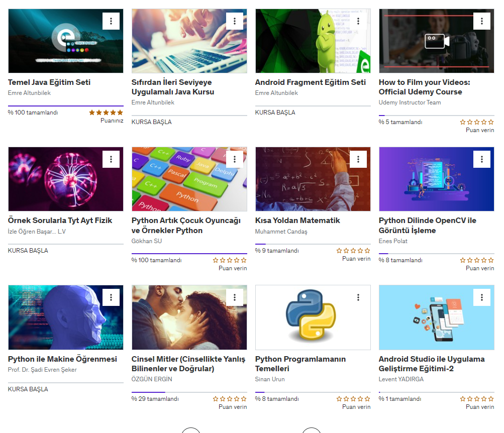Open three-dot menu on Android Studio Eğitimi-2

click(x=482, y=297)
